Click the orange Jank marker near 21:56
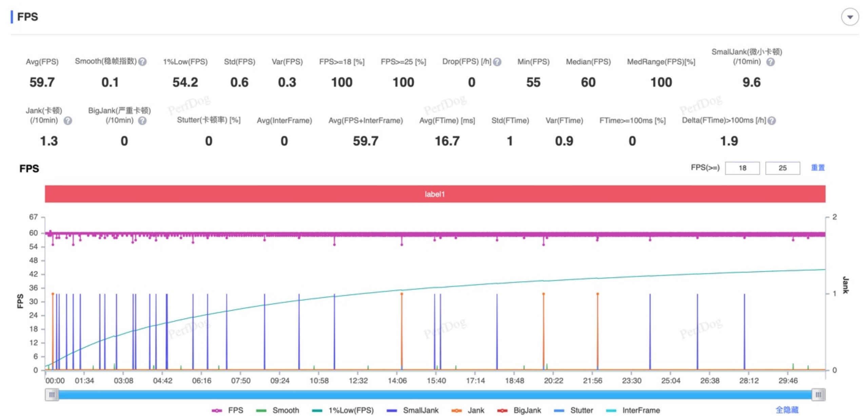This screenshot has height=416, width=868. (597, 294)
